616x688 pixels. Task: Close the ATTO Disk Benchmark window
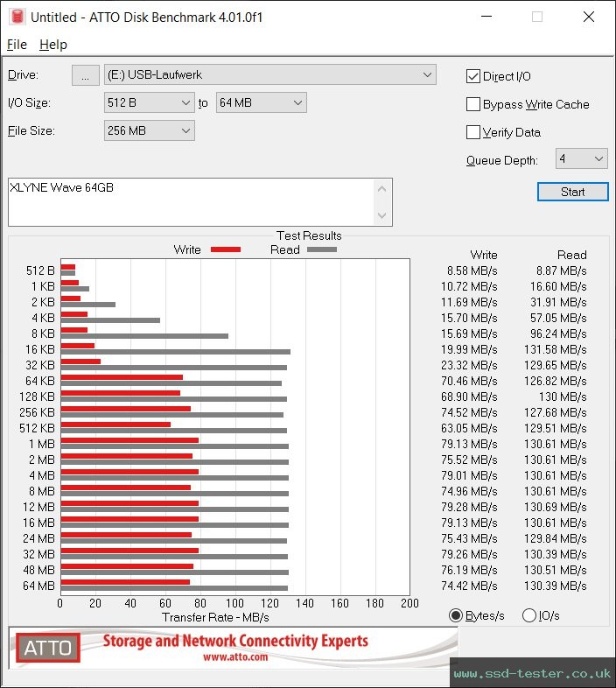(x=588, y=17)
